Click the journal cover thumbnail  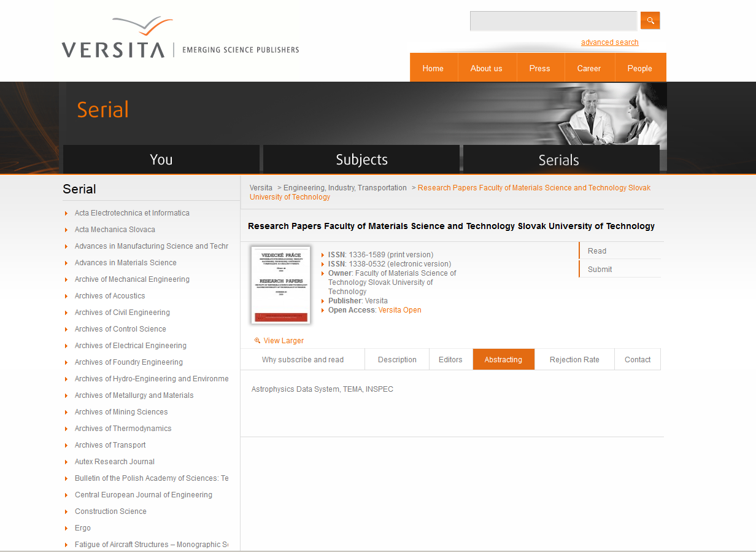(x=280, y=285)
